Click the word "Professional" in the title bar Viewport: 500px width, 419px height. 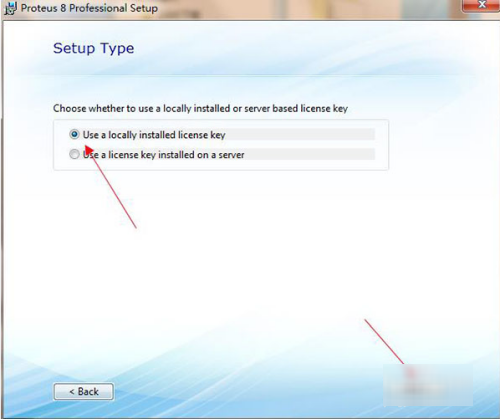(x=98, y=8)
